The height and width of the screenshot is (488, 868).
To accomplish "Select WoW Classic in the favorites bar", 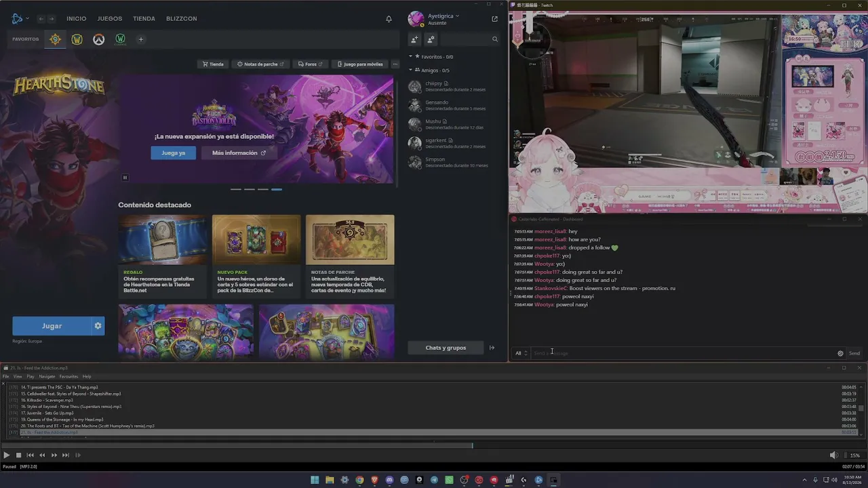I will [x=120, y=39].
